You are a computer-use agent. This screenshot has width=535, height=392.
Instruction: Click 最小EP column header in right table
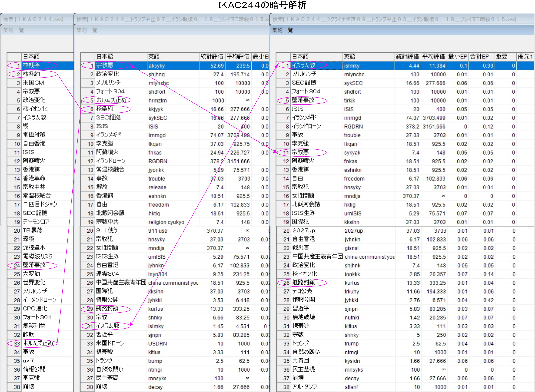point(457,56)
